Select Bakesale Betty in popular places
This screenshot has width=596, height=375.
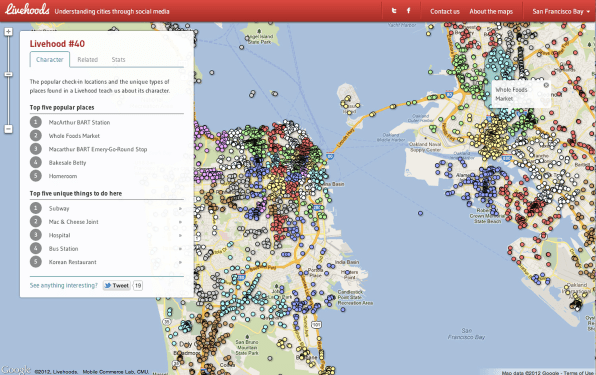[67, 163]
